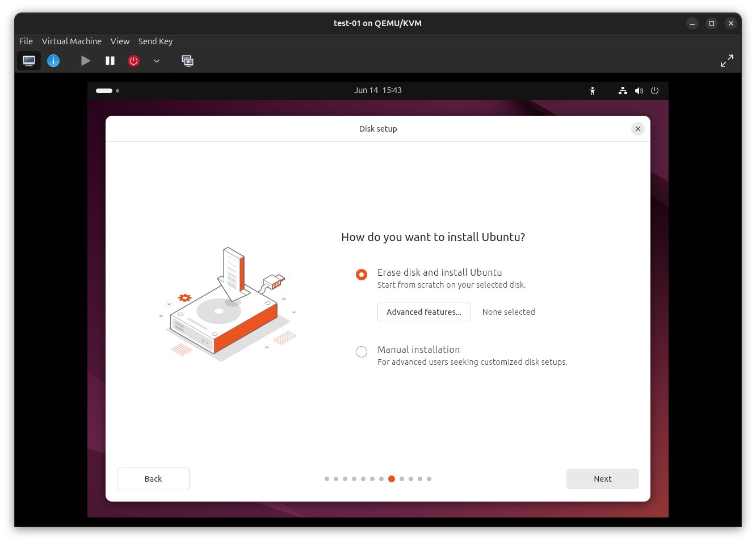
Task: Show the graphical console view
Action: (29, 61)
